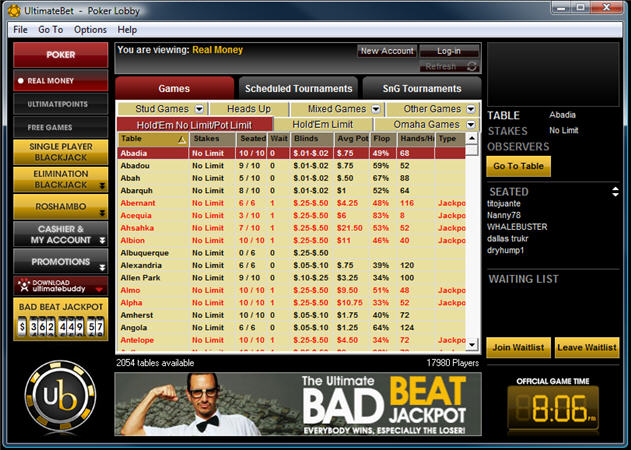Expand the Other Games dropdown arrow
The image size is (631, 450).
[x=470, y=109]
